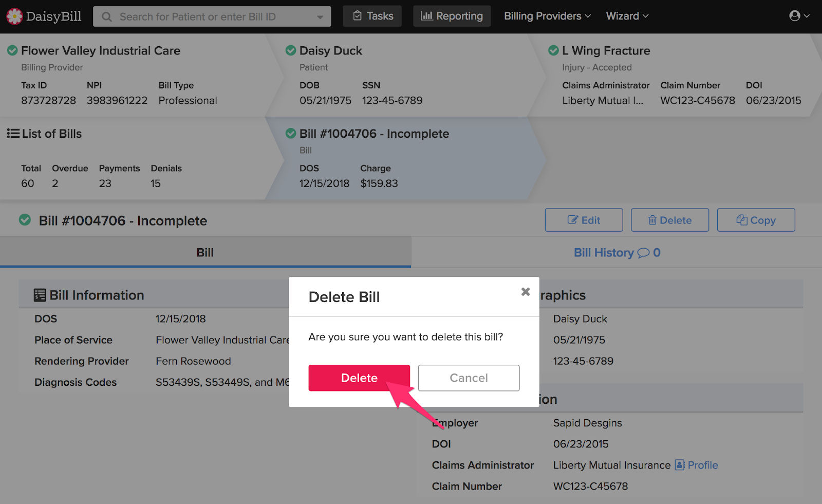Confirm deletion with the red Delete button
The width and height of the screenshot is (822, 504).
click(359, 378)
